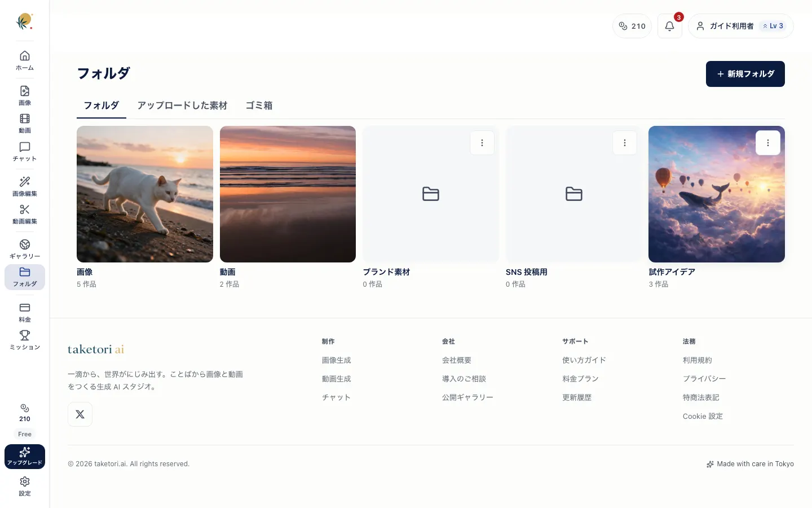The width and height of the screenshot is (812, 508).
Task: Open the ミッション trophy icon
Action: (x=25, y=340)
